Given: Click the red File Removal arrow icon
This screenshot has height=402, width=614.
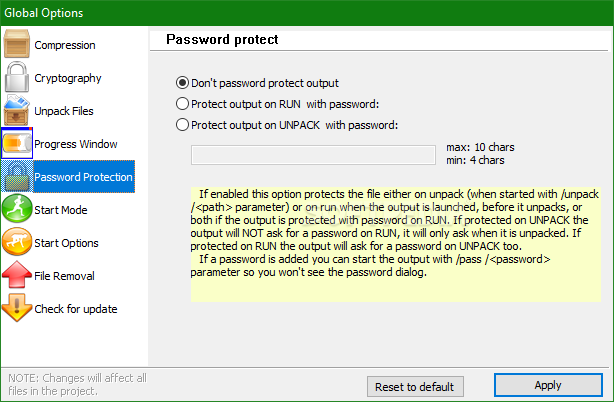Looking at the screenshot, I should pyautogui.click(x=17, y=275).
